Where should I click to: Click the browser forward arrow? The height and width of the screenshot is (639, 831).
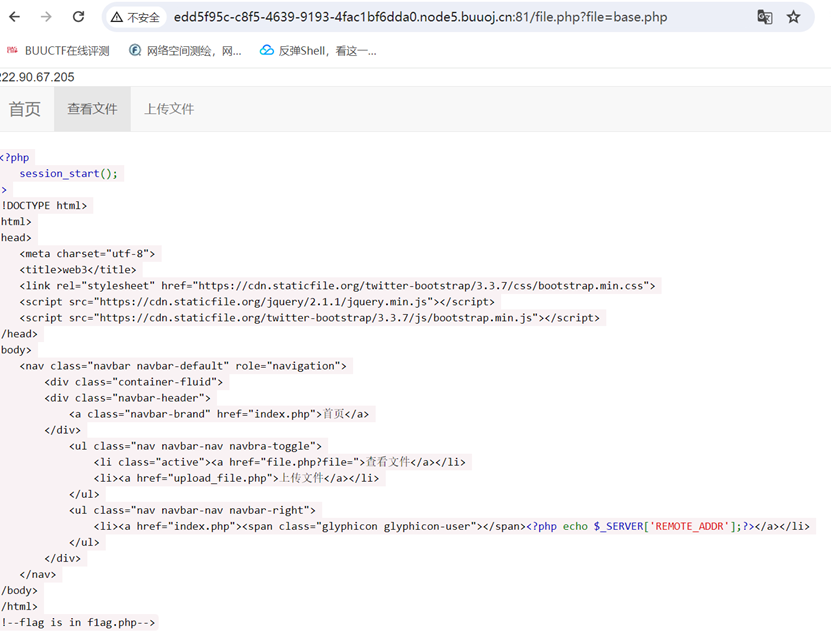click(46, 17)
